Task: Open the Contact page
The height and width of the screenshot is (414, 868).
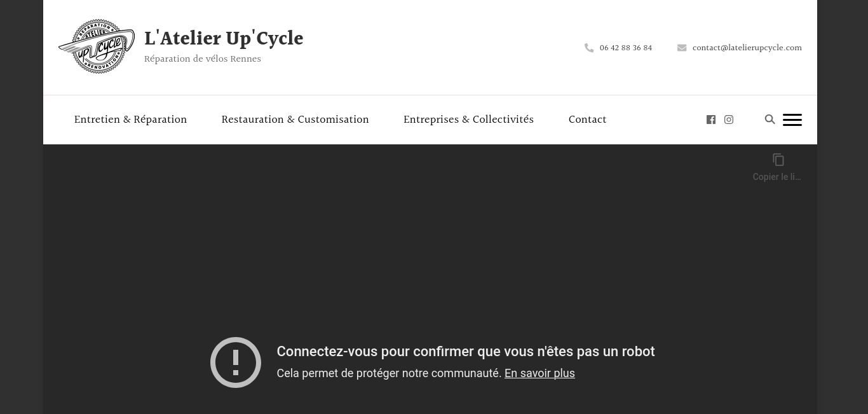Action: point(587,120)
